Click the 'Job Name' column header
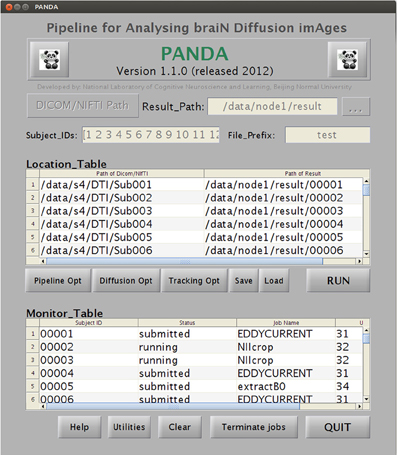 [286, 323]
